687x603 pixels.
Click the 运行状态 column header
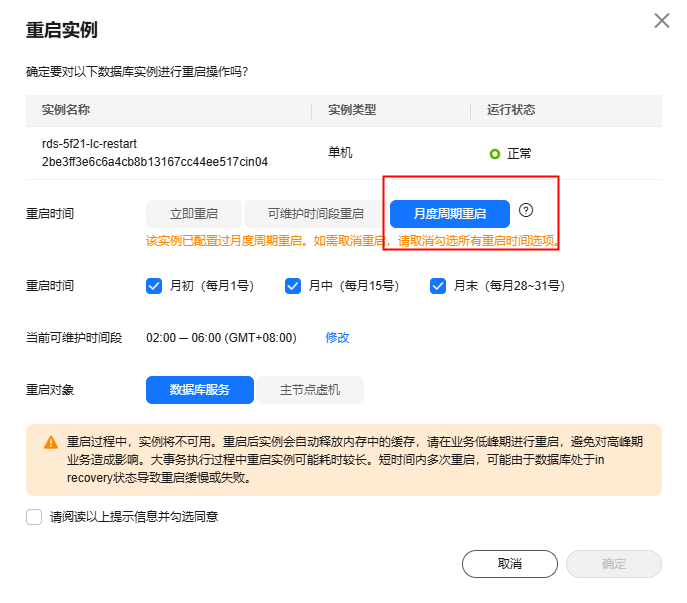(511, 110)
